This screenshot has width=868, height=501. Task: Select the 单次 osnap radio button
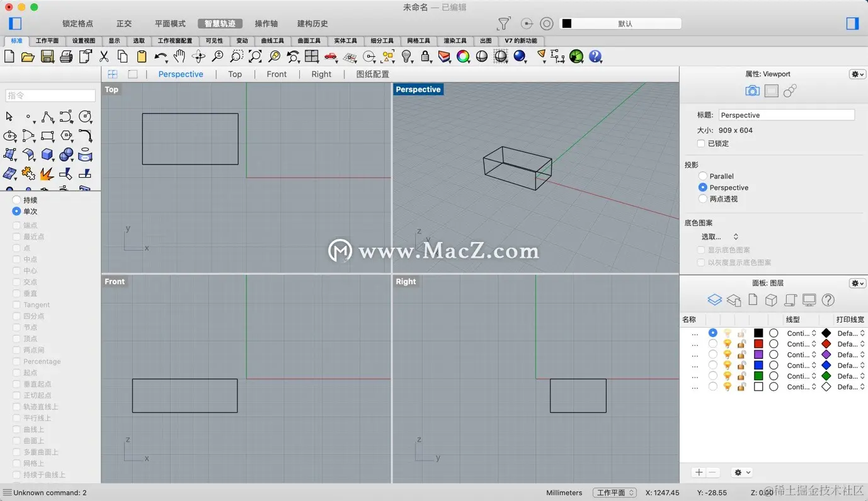point(16,211)
